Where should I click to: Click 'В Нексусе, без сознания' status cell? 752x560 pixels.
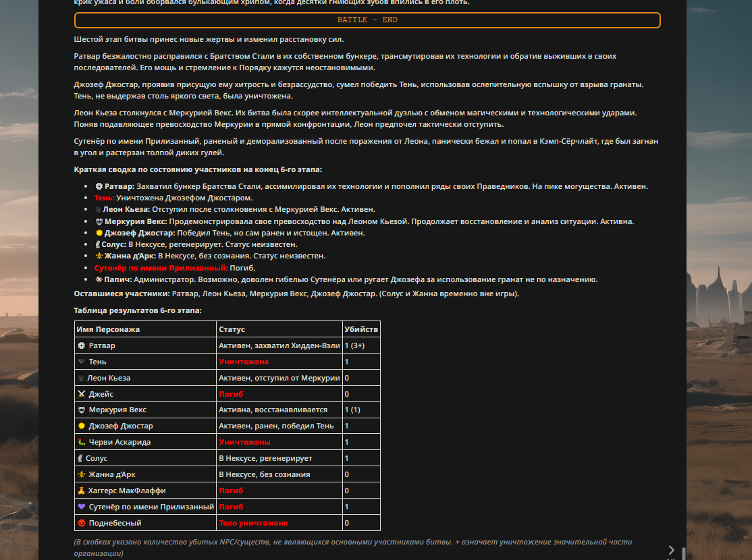279,475
